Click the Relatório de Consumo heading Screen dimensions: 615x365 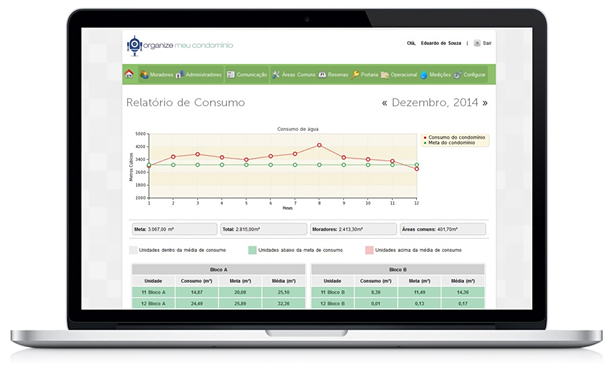click(x=186, y=102)
